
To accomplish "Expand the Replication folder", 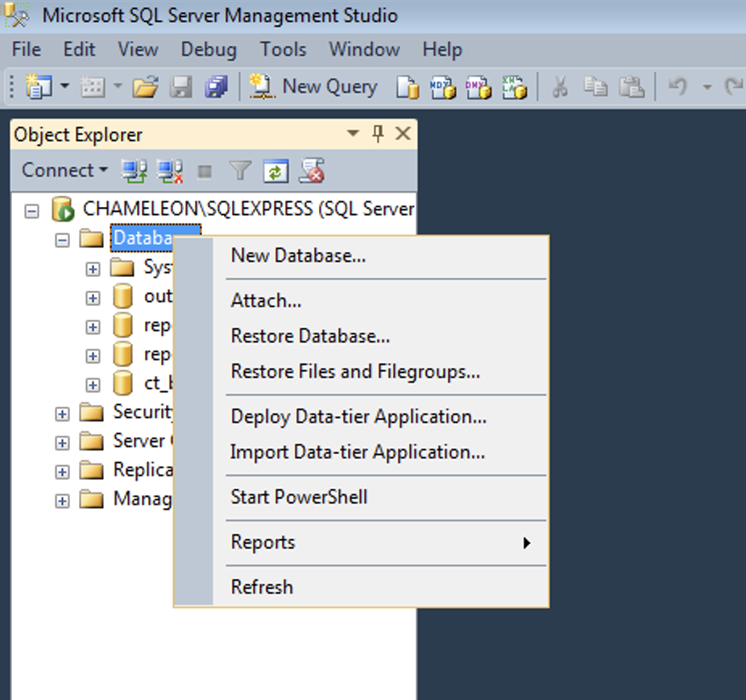I will (62, 472).
